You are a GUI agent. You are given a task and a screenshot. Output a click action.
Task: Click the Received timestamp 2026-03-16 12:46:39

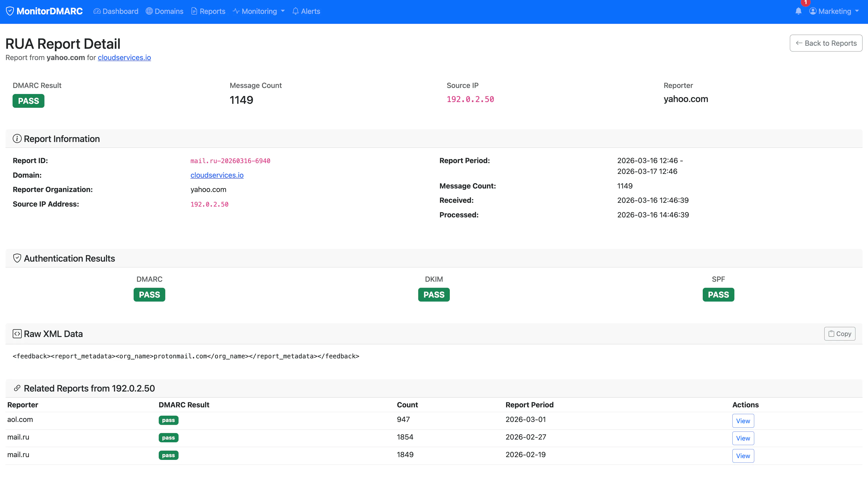pos(653,200)
